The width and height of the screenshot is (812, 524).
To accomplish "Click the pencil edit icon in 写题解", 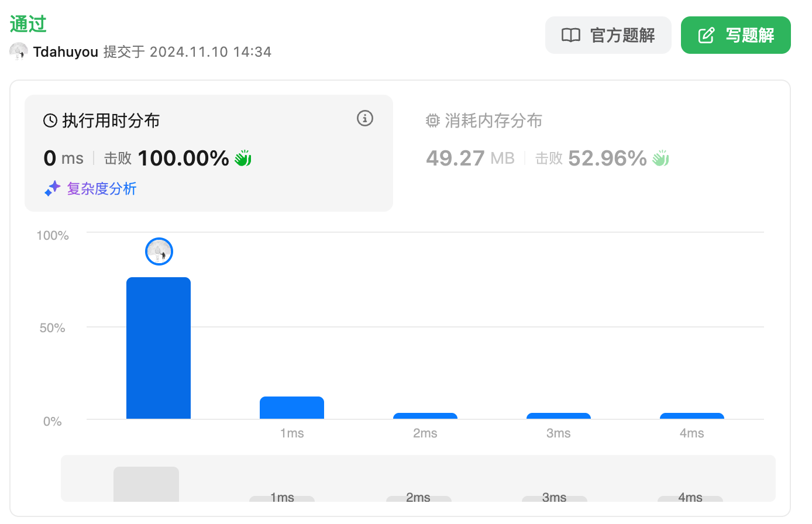I will (707, 35).
